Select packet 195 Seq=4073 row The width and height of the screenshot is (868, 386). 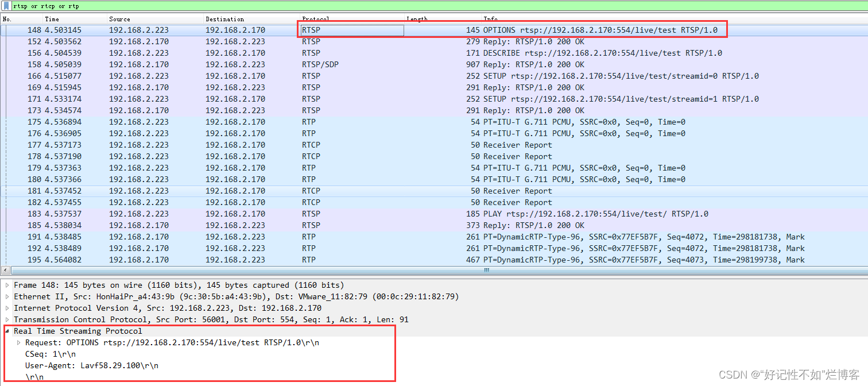point(434,260)
